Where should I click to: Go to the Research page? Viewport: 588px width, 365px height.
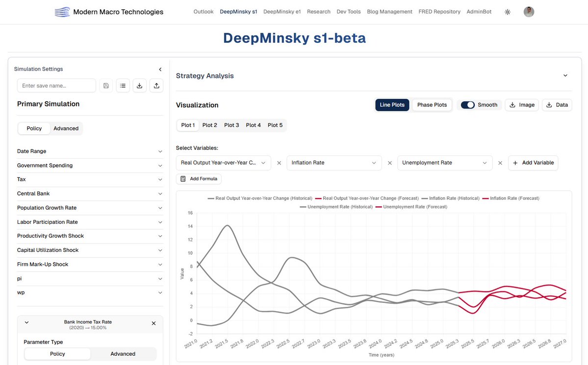click(319, 12)
